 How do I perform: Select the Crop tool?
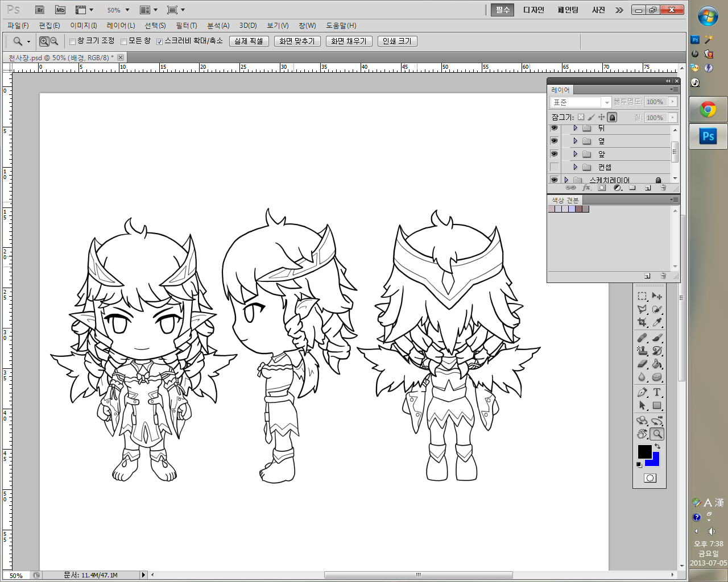642,322
